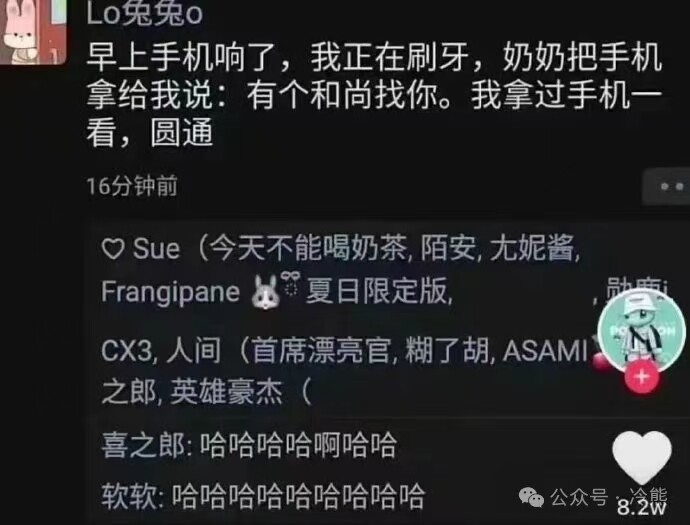Open the three-dot more options button
Image resolution: width=690 pixels, height=525 pixels.
pyautogui.click(x=667, y=187)
